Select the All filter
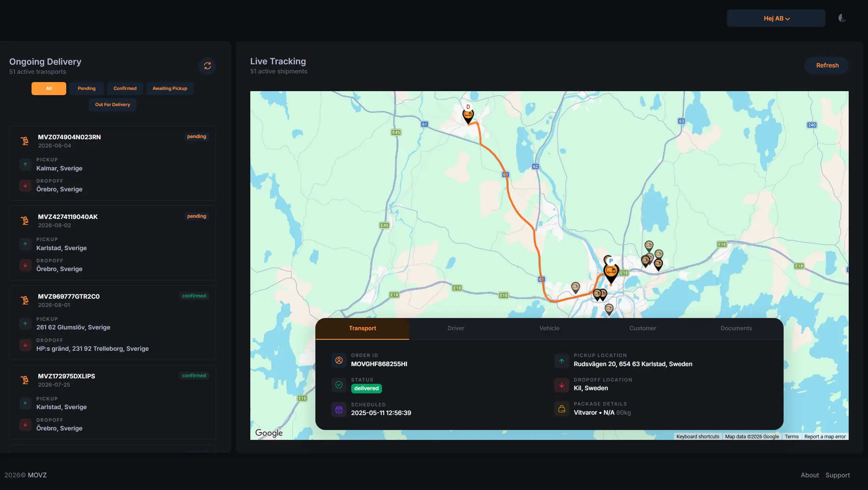 click(49, 88)
